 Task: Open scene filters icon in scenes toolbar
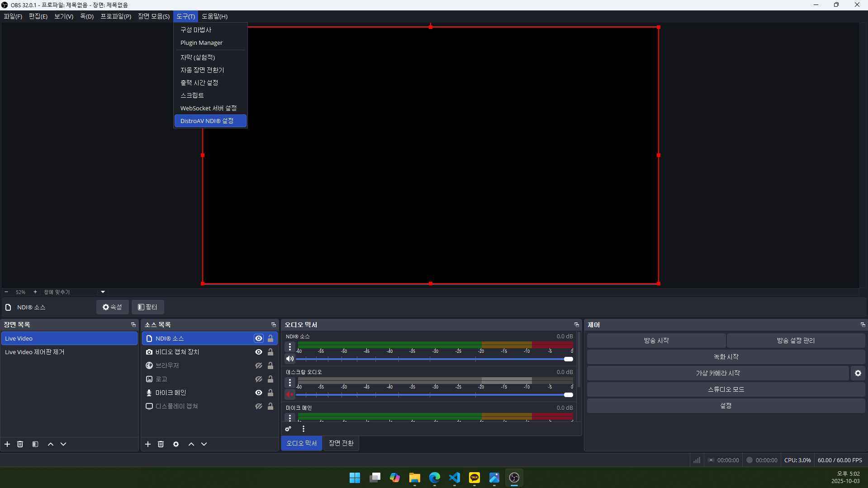pyautogui.click(x=35, y=444)
